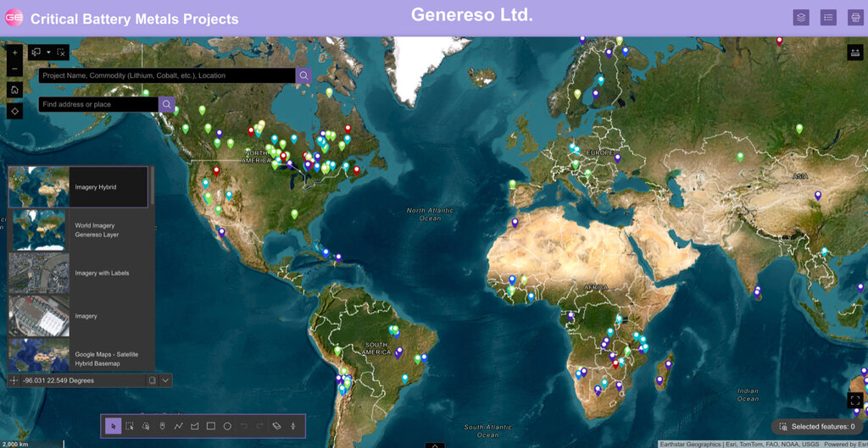Click the eraser tool in draw toolbar
This screenshot has height=448, width=868.
(x=276, y=426)
